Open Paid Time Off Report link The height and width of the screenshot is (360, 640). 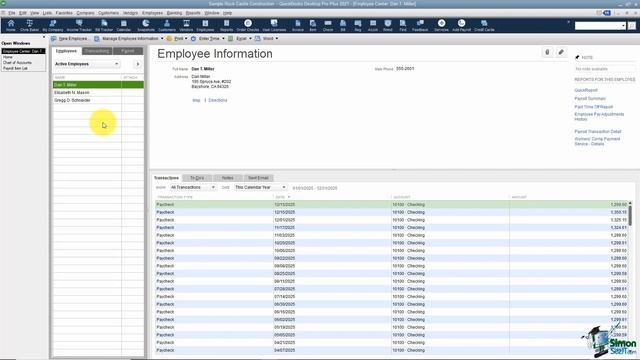tap(593, 107)
